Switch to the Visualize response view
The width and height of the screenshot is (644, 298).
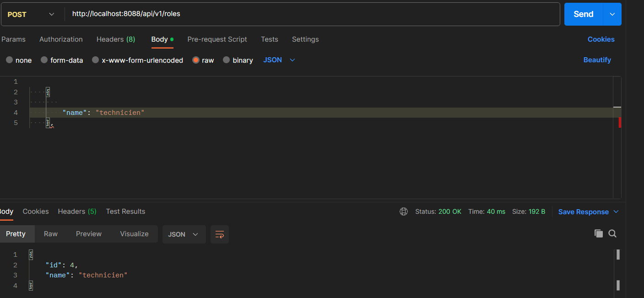coord(134,233)
